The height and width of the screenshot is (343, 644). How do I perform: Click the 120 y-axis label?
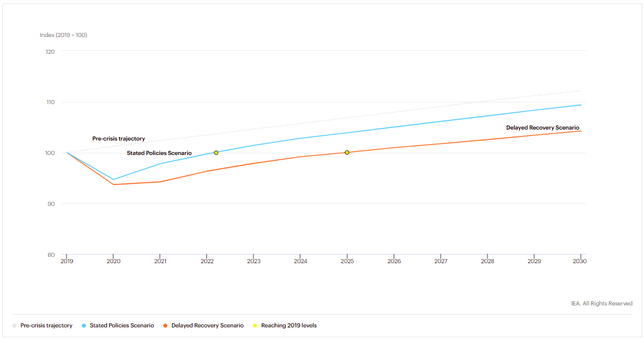click(x=50, y=51)
